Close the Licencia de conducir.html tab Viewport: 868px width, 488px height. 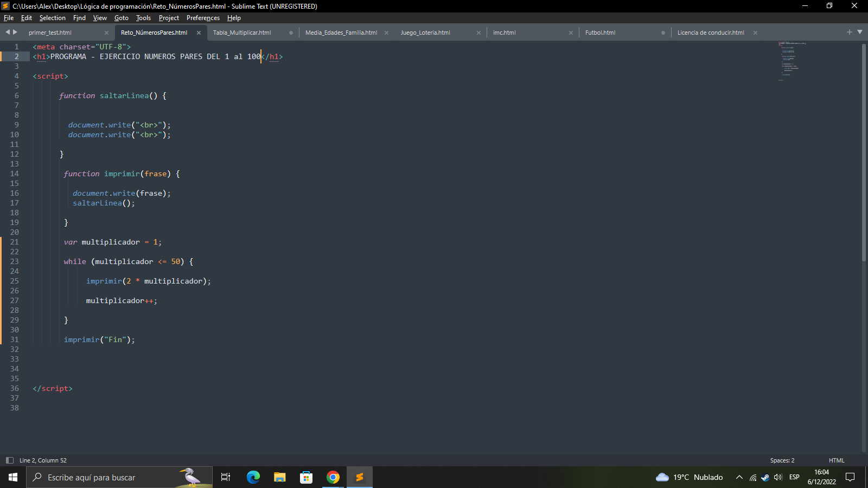point(755,33)
